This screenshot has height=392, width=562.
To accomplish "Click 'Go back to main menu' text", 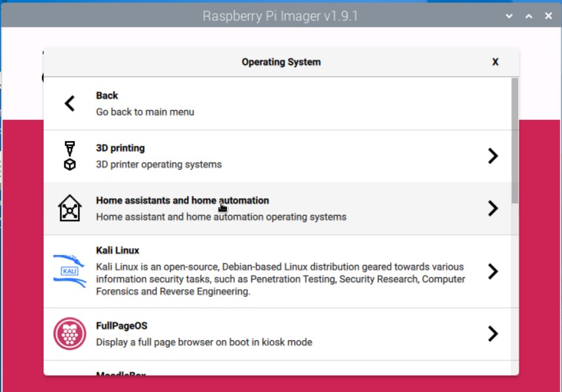I will tap(145, 112).
